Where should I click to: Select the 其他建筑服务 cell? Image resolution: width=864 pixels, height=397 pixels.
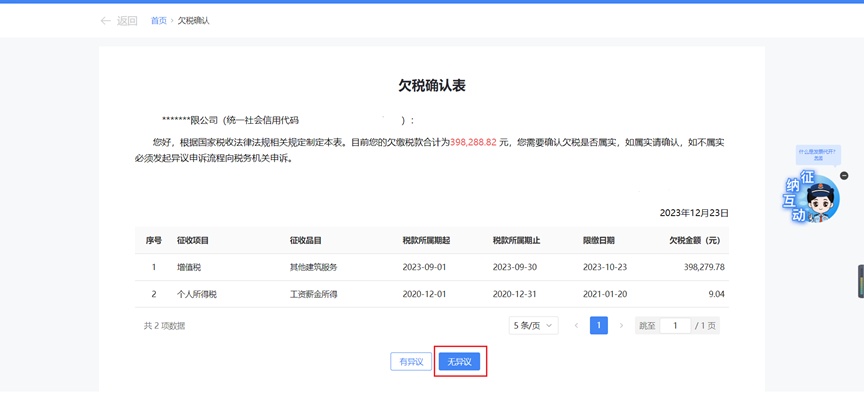point(314,267)
